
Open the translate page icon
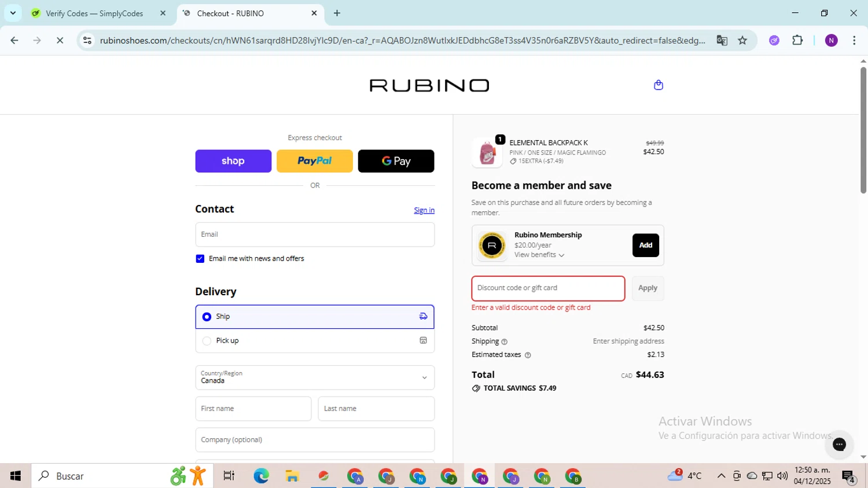click(x=722, y=41)
